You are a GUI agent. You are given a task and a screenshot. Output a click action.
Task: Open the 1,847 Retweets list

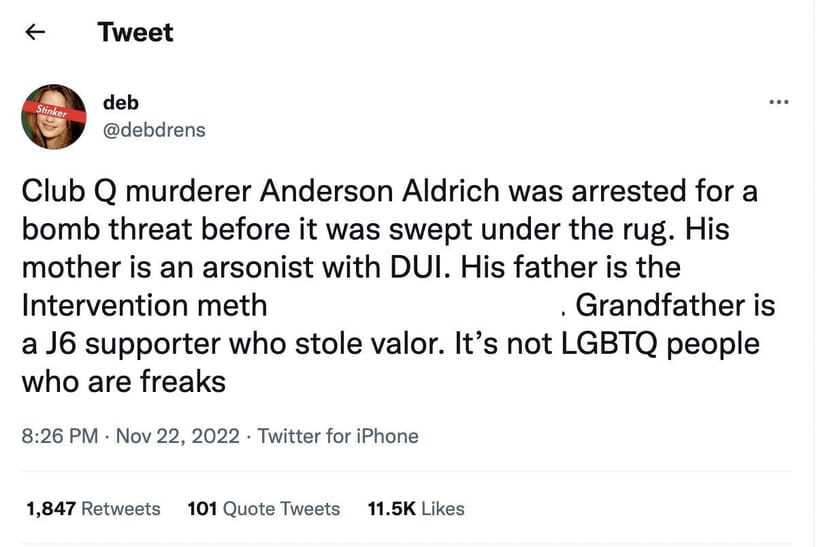[x=93, y=509]
